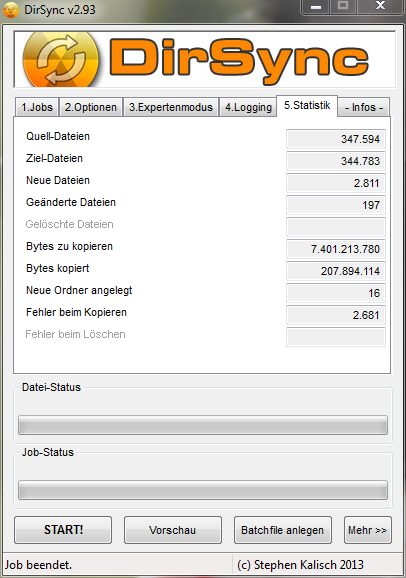Click the Job-Status progress bar
406x578 pixels.
coord(203,490)
